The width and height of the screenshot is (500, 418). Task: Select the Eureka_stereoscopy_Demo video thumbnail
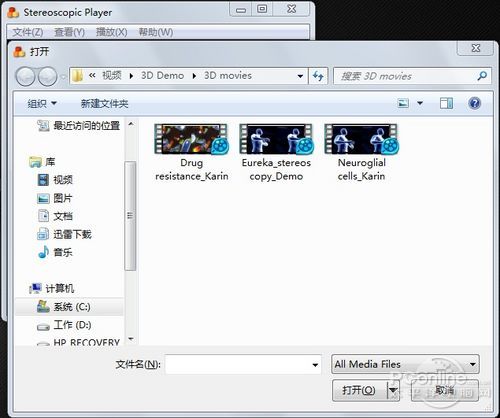pyautogui.click(x=276, y=139)
